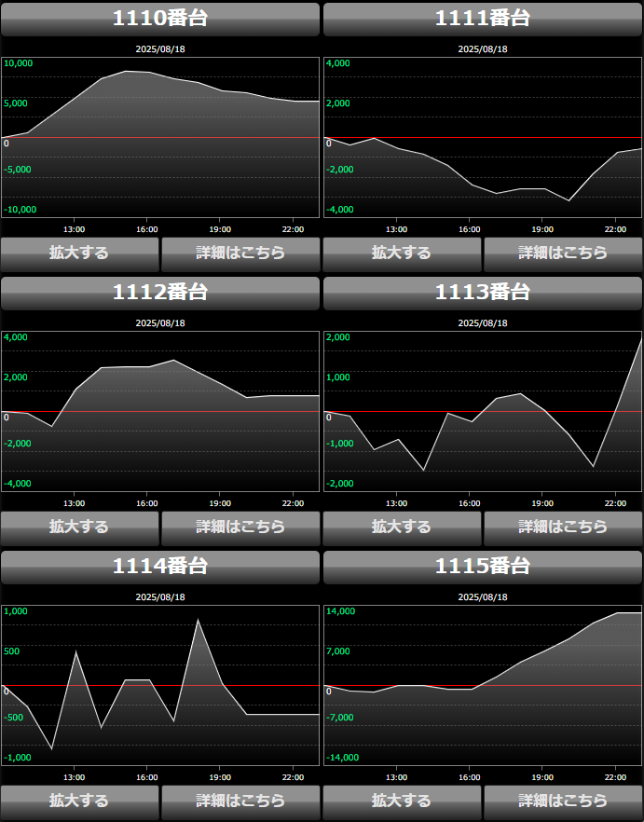Click the 1111番台 slump graph chart
This screenshot has width=644, height=822.
[x=483, y=137]
